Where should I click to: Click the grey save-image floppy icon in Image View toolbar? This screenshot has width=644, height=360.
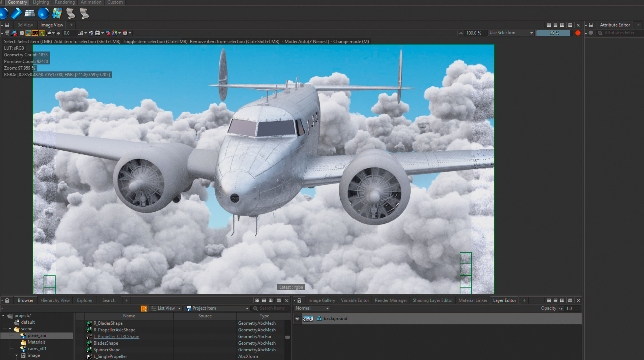point(7,33)
